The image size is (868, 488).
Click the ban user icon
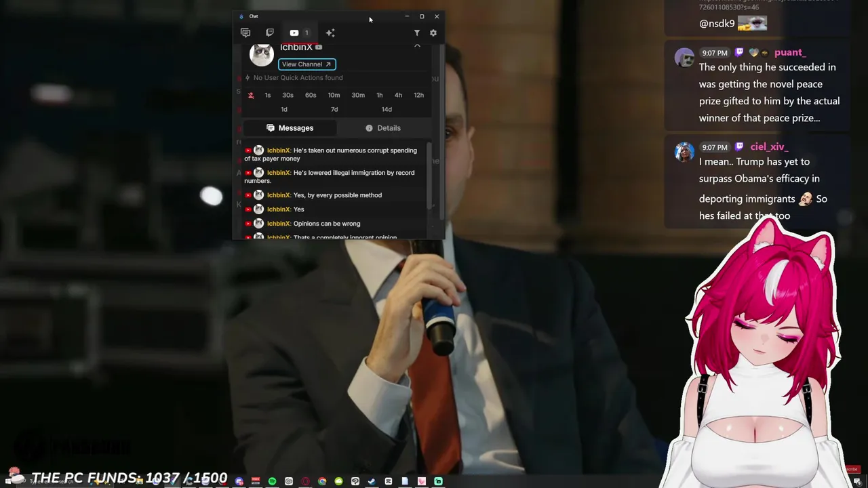click(251, 95)
